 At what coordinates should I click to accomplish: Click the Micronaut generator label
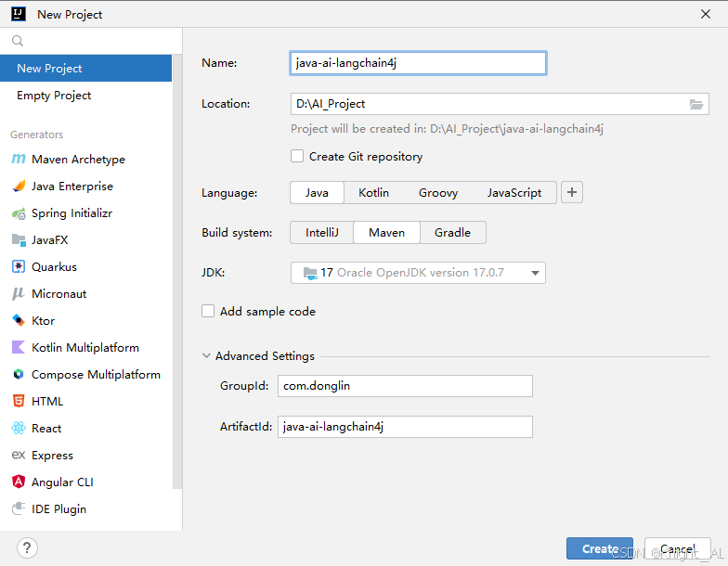point(59,293)
